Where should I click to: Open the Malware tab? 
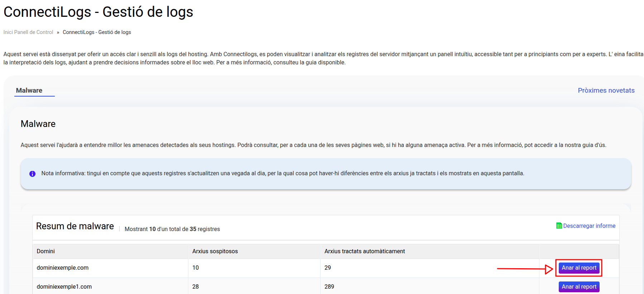click(29, 90)
